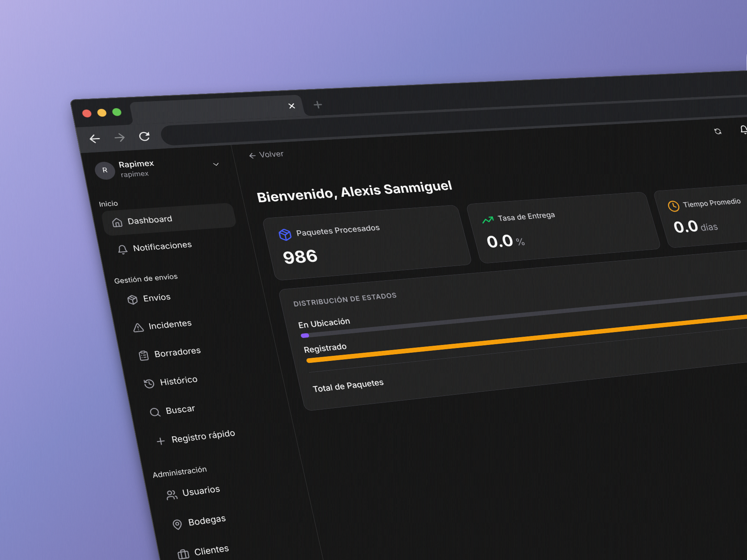
Task: Open the Dashboard menu item
Action: pos(169,220)
